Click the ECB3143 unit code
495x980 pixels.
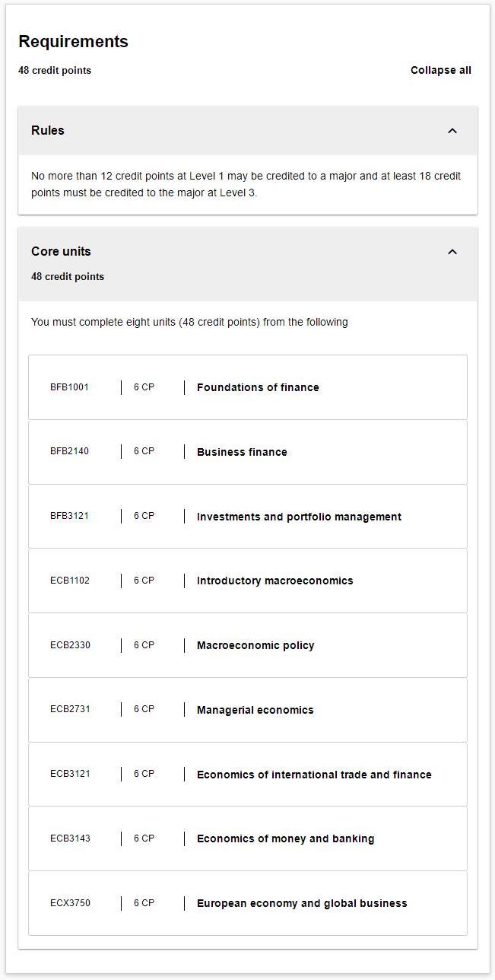(x=70, y=838)
